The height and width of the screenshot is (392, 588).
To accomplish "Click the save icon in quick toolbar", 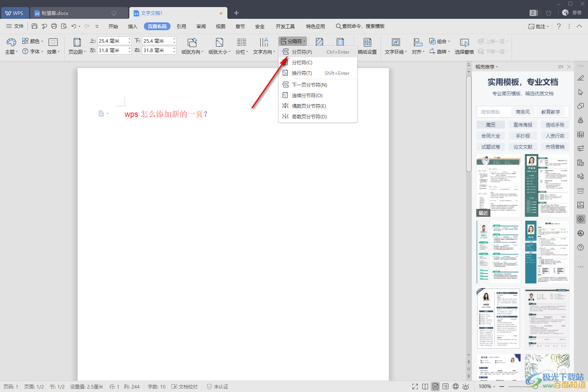I will coord(34,26).
